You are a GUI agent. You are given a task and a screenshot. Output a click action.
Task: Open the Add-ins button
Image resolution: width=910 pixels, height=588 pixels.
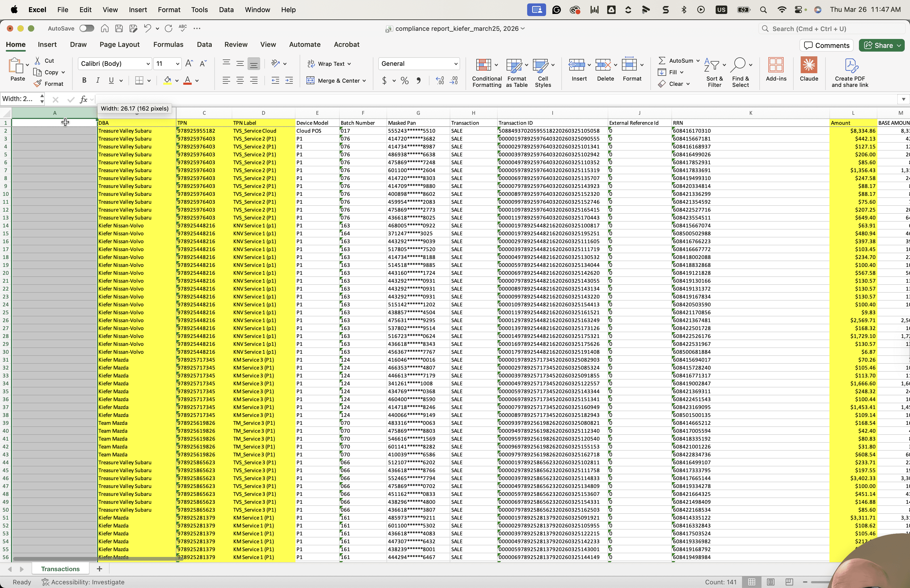(x=776, y=69)
